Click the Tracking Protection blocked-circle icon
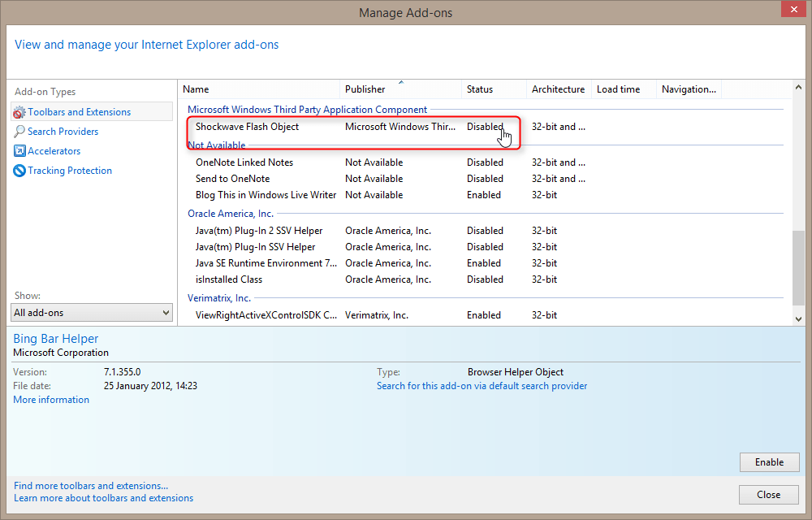This screenshot has width=812, height=520. 19,171
